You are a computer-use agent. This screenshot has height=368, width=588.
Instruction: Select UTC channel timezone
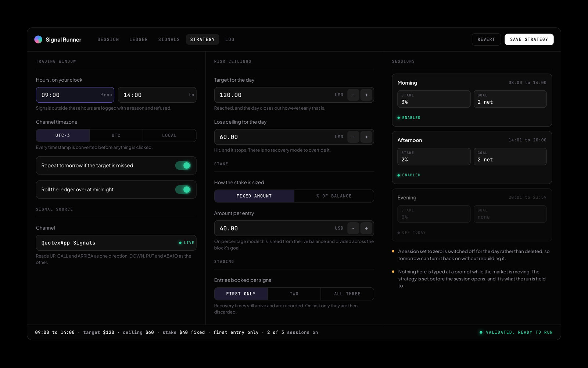[x=116, y=135]
